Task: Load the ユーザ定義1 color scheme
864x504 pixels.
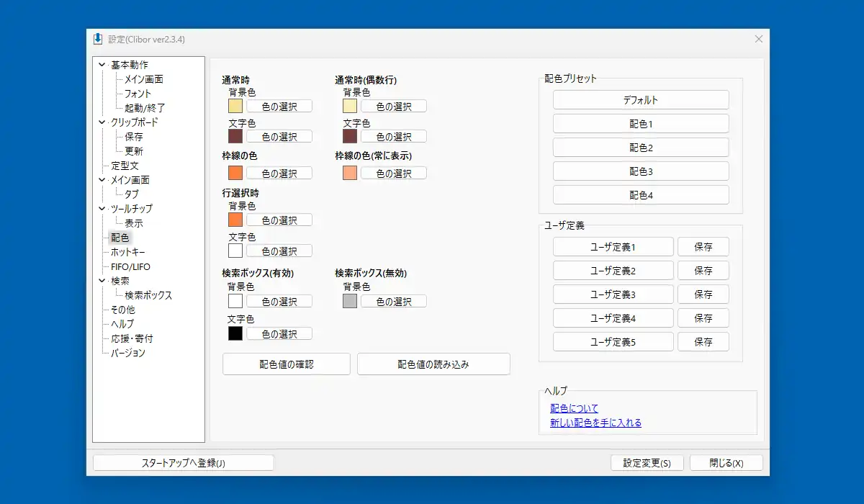Action: tap(613, 247)
